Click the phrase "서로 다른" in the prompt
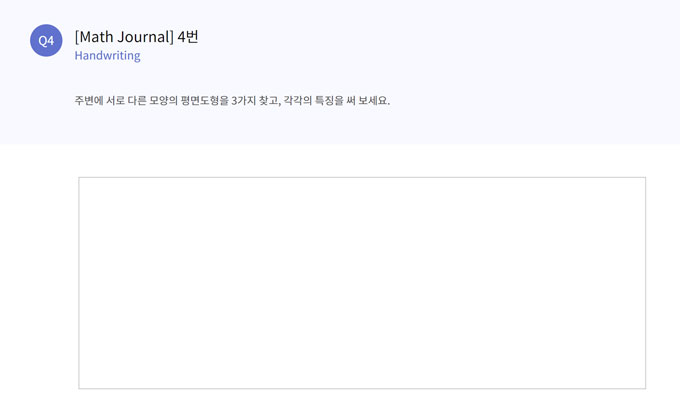The width and height of the screenshot is (680, 420). click(126, 101)
